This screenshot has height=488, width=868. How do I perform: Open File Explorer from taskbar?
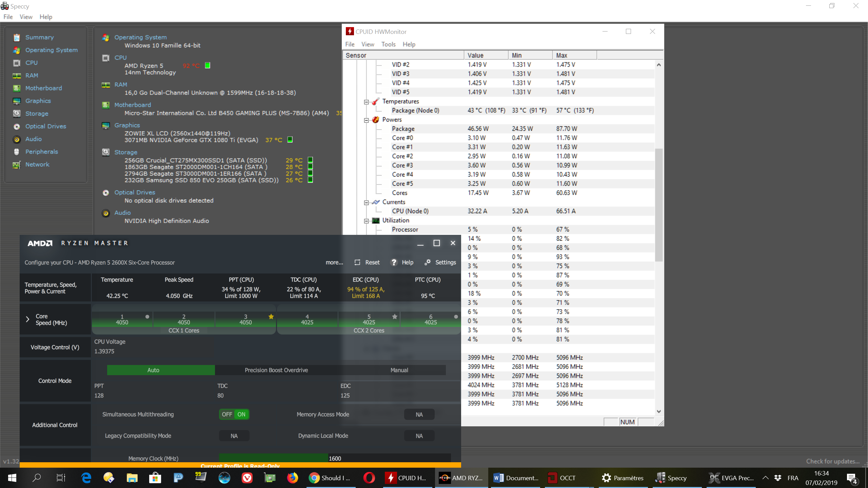pos(132,478)
